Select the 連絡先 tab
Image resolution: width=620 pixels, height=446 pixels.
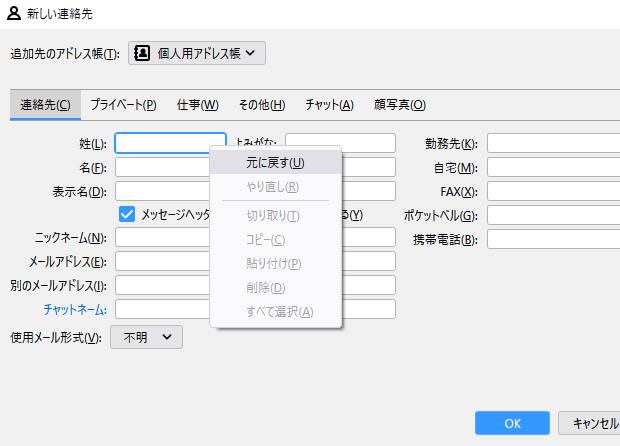45,105
